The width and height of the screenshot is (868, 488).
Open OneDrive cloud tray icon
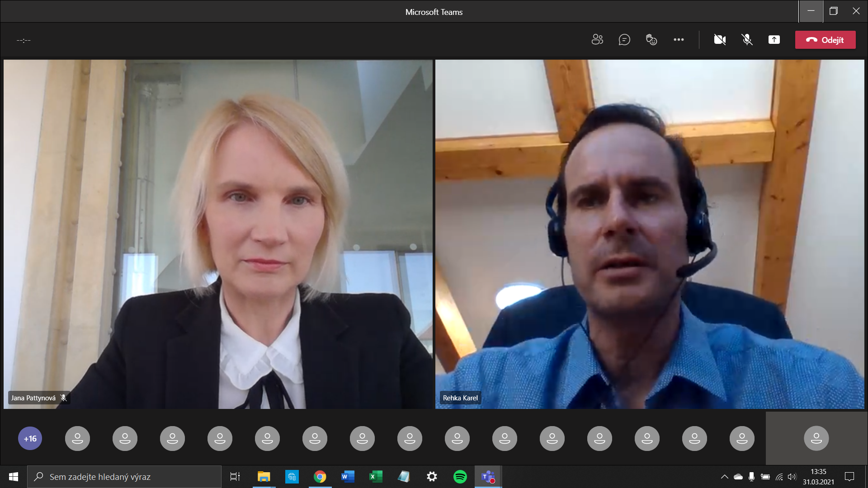[x=738, y=477]
